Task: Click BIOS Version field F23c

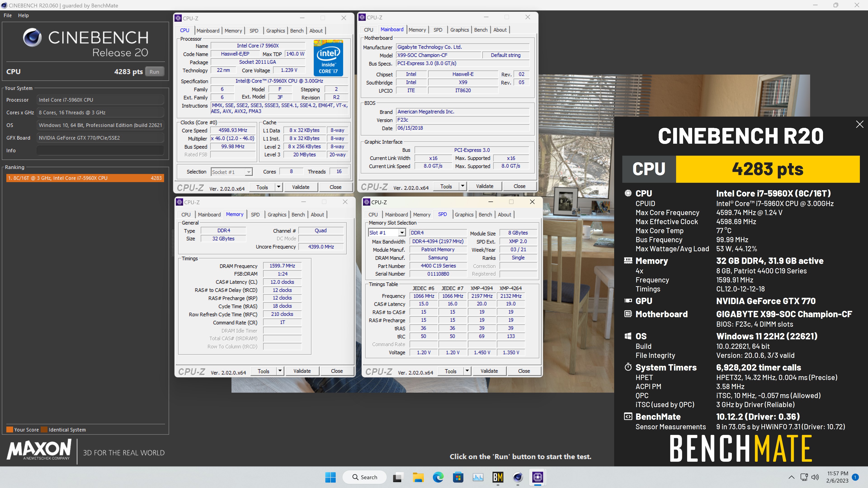Action: coord(462,120)
